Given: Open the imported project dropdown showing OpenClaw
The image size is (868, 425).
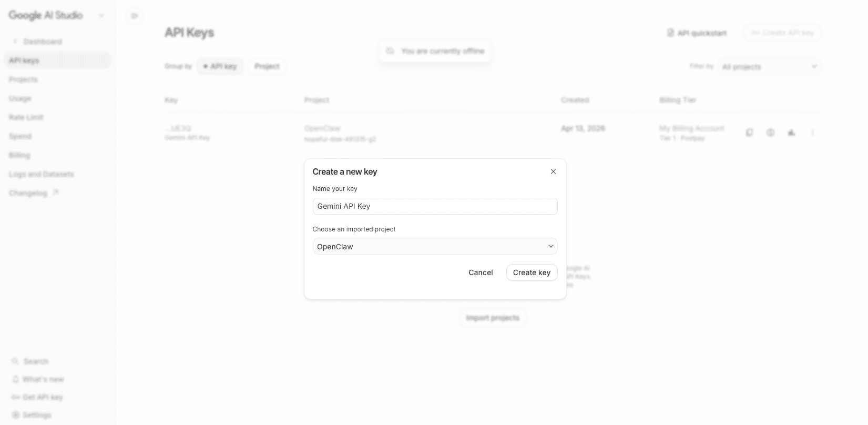Looking at the screenshot, I should [435, 246].
